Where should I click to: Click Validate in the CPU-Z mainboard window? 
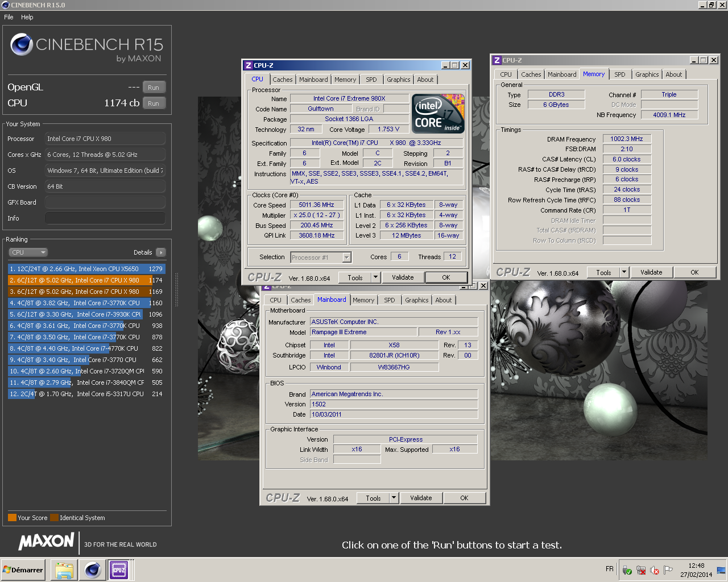pyautogui.click(x=421, y=498)
